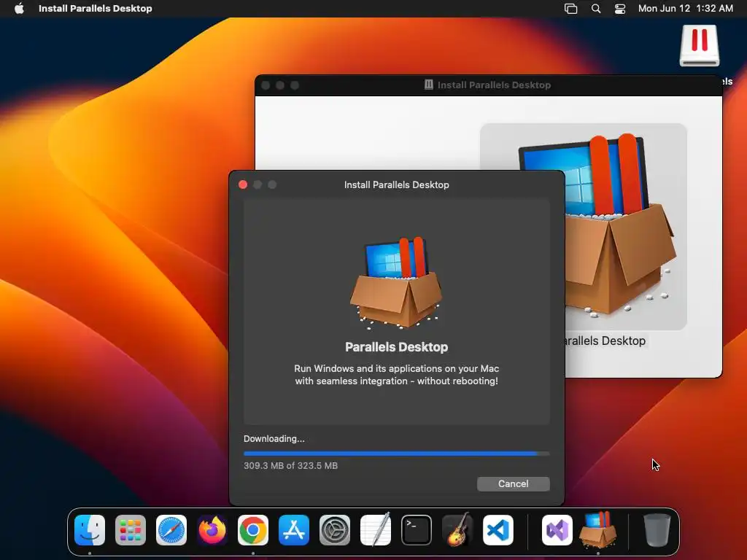The width and height of the screenshot is (747, 560).
Task: Launch Google Chrome from the Dock
Action: coord(253,530)
